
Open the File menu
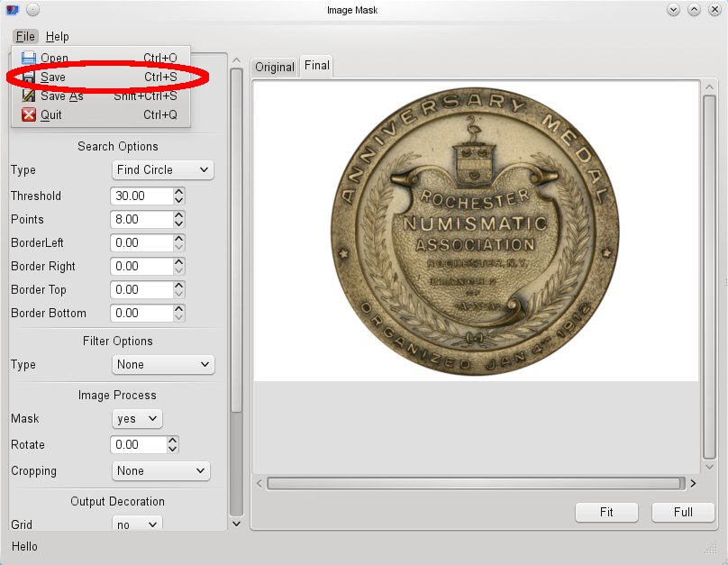tap(25, 36)
